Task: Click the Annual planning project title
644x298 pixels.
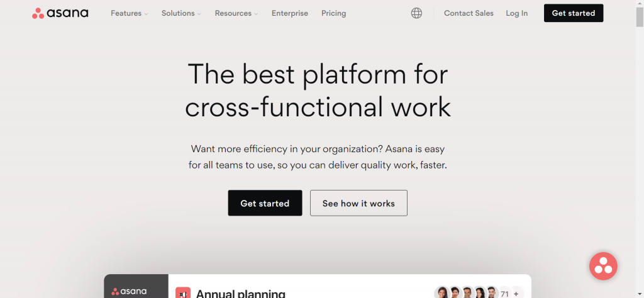Action: [240, 293]
